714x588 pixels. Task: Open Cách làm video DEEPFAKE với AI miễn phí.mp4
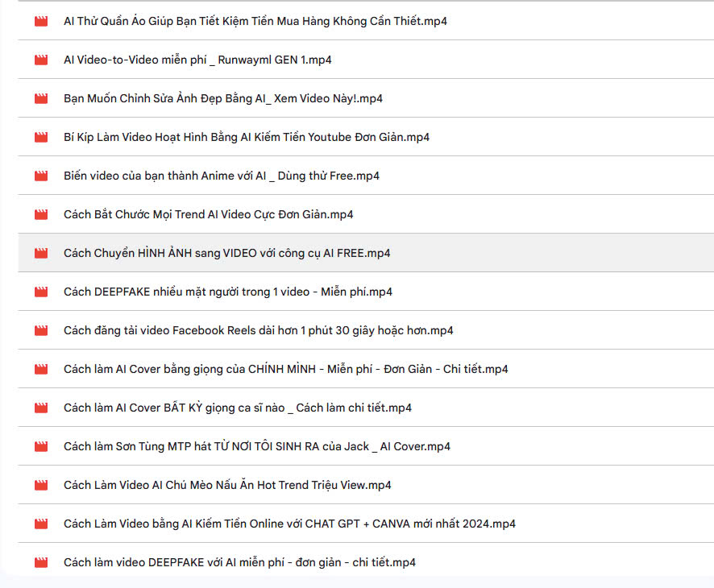239,562
